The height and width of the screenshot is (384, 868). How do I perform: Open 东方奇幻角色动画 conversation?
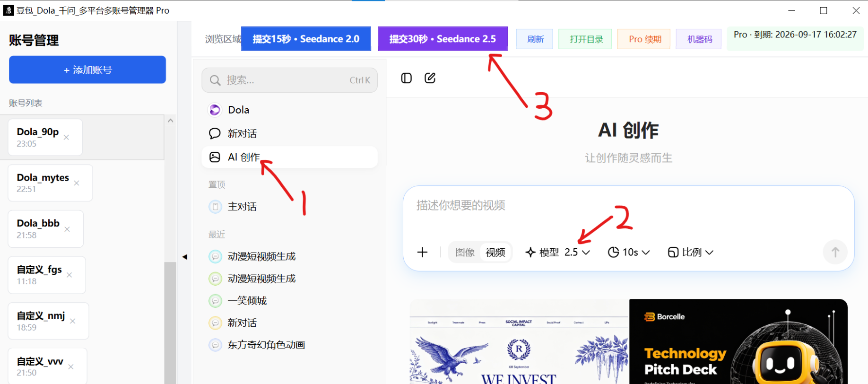289,345
